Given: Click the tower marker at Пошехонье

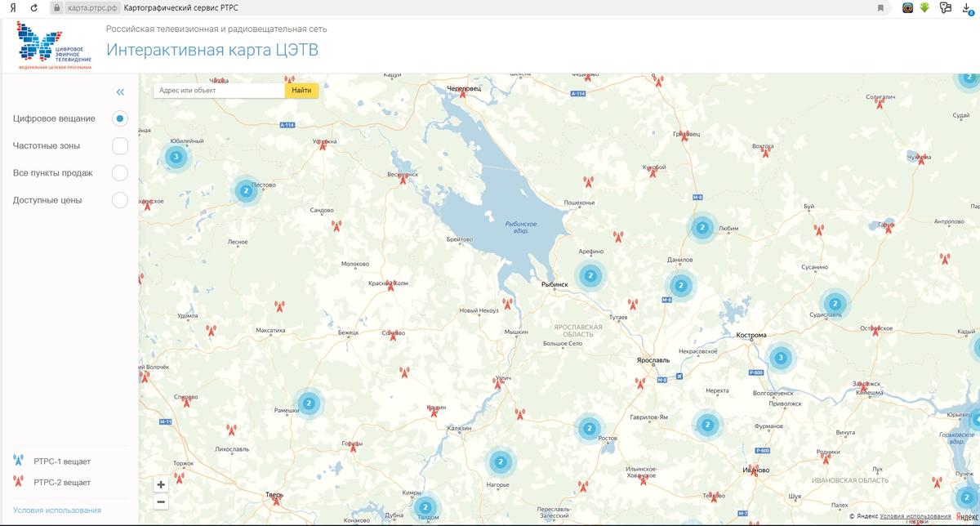Looking at the screenshot, I should (x=587, y=182).
